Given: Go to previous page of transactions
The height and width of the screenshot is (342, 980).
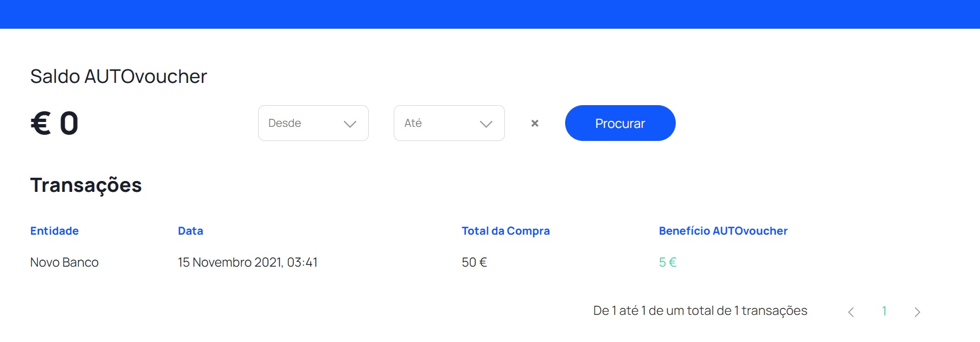Looking at the screenshot, I should click(x=851, y=312).
